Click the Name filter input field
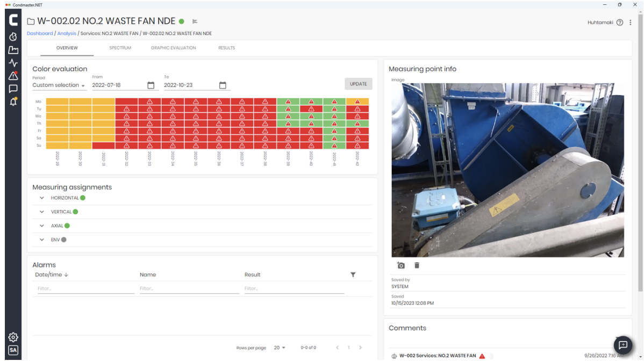Screen dimensions: 644x361 [189, 288]
